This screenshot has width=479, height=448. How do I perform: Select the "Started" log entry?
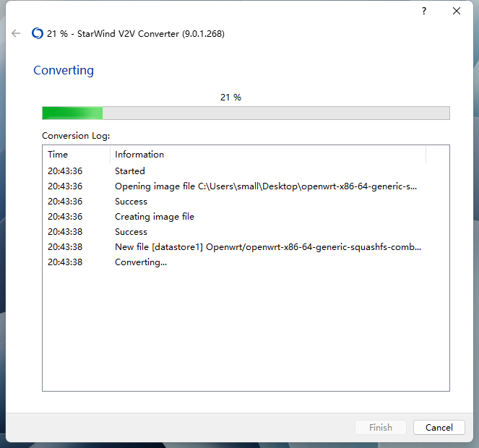click(130, 171)
